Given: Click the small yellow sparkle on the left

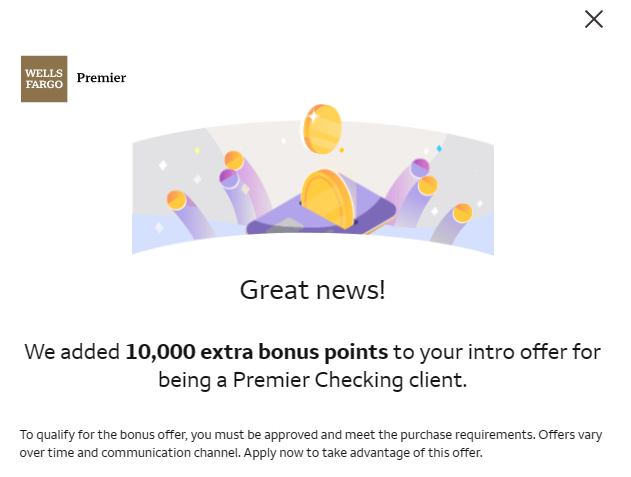Looking at the screenshot, I should (x=197, y=151).
